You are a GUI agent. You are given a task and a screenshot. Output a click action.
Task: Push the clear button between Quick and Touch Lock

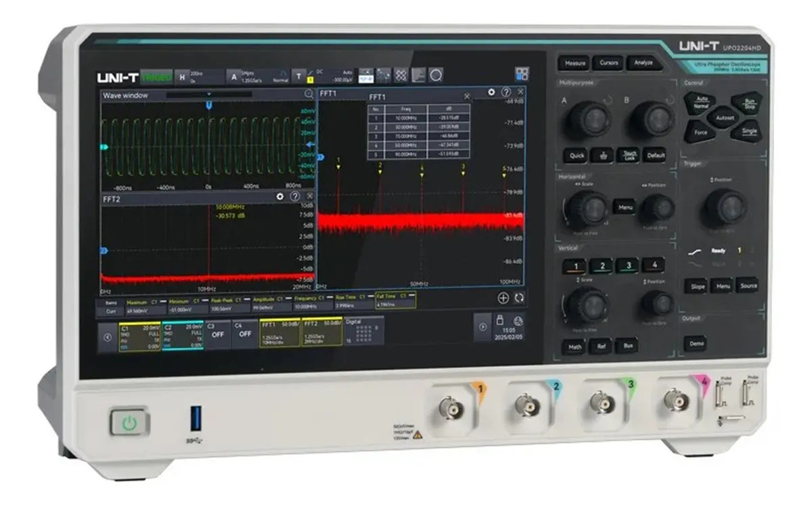pos(603,155)
